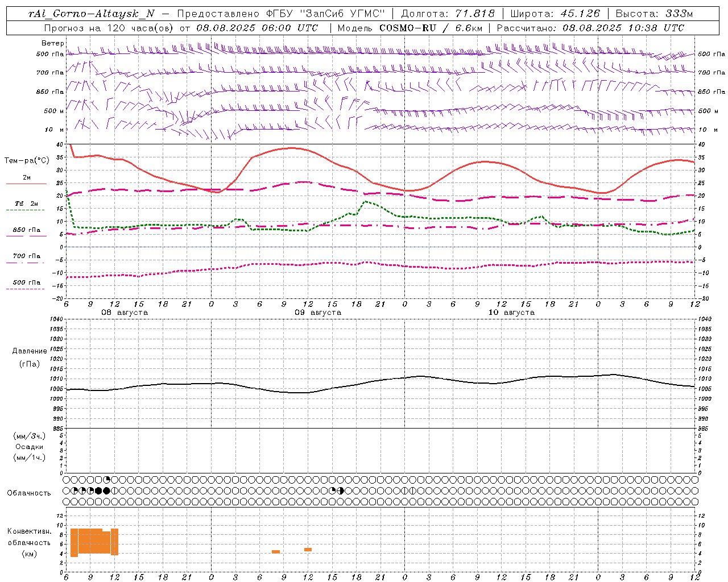Click the Модель COSMO-RU / 6.6км label

410,28
